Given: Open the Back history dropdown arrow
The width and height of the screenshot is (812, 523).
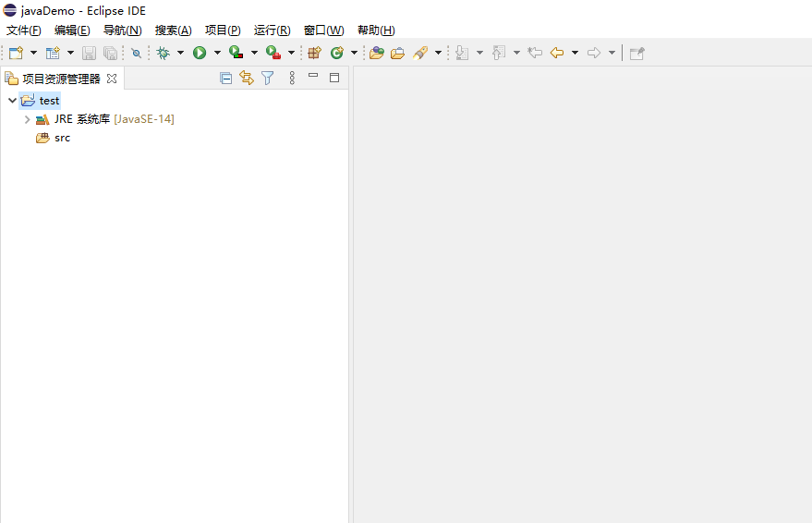Looking at the screenshot, I should pos(575,53).
